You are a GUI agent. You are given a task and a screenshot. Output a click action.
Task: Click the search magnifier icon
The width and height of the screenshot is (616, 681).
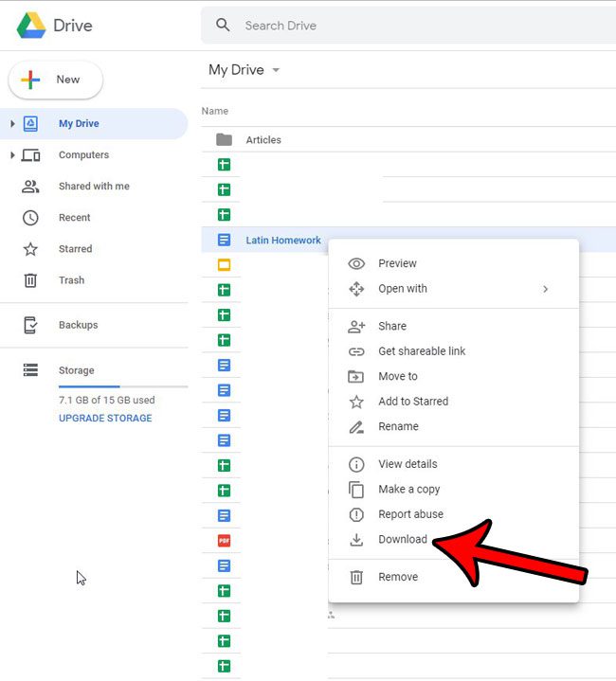(224, 26)
